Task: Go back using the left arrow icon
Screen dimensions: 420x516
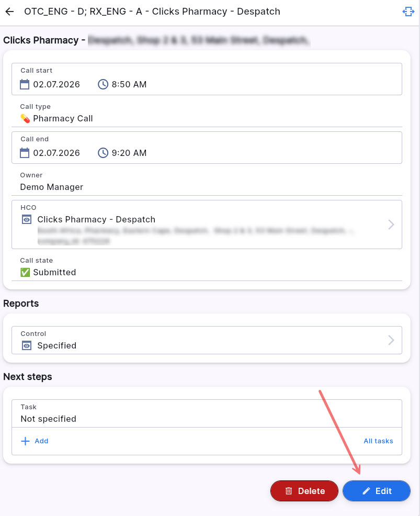Action: (9, 12)
